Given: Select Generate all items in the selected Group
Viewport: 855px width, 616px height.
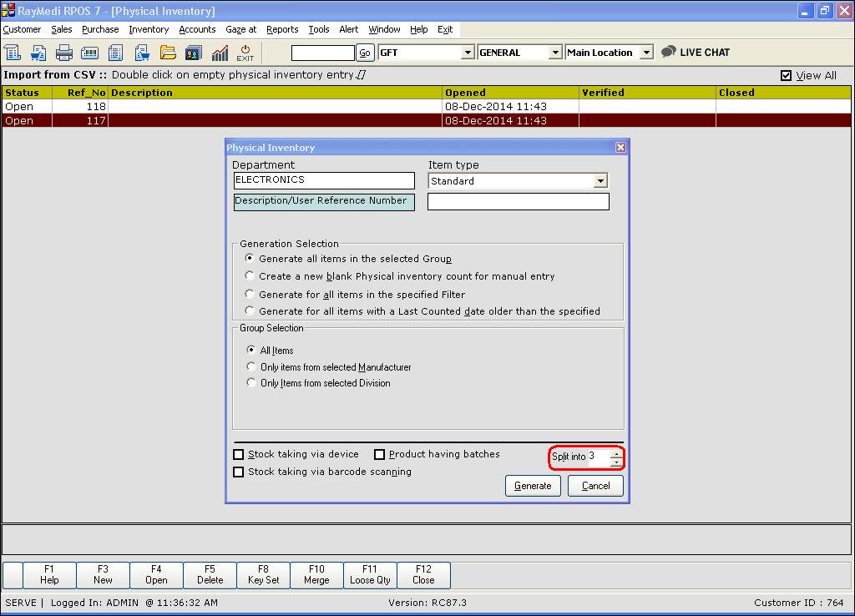Looking at the screenshot, I should (x=249, y=259).
